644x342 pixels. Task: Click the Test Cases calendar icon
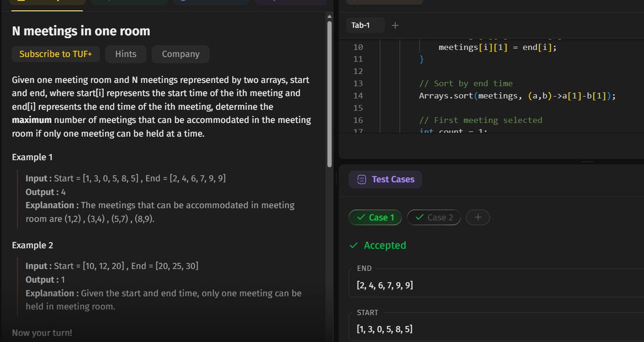click(x=362, y=179)
